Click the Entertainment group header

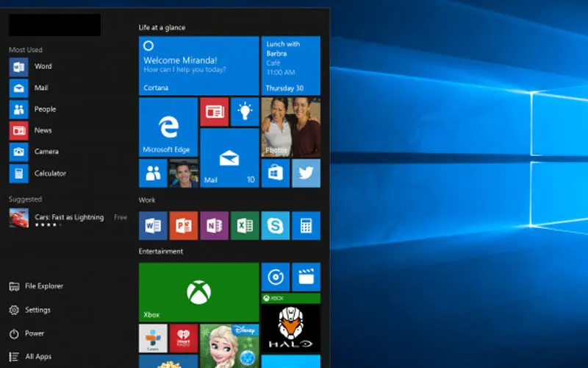(161, 251)
